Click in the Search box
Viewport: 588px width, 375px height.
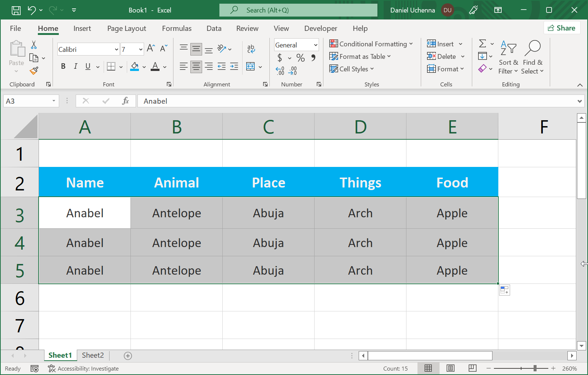pos(298,10)
